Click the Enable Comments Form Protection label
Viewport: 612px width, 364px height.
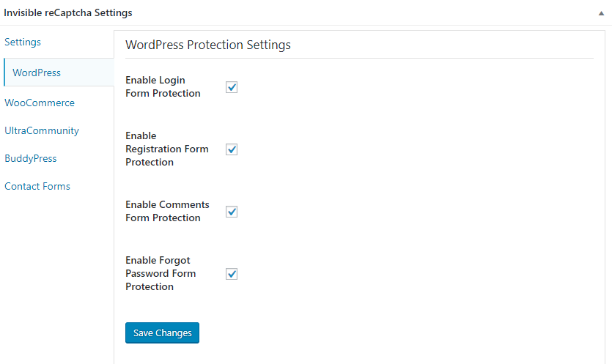[x=167, y=211]
